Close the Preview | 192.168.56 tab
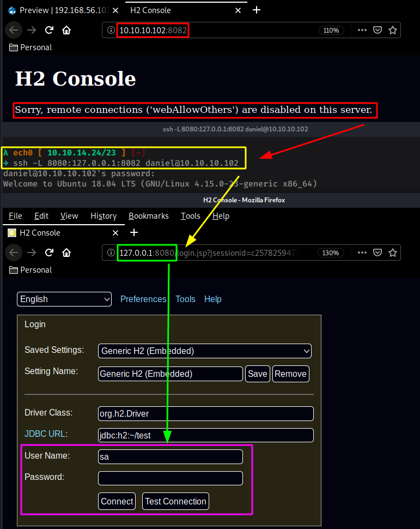 click(115, 10)
